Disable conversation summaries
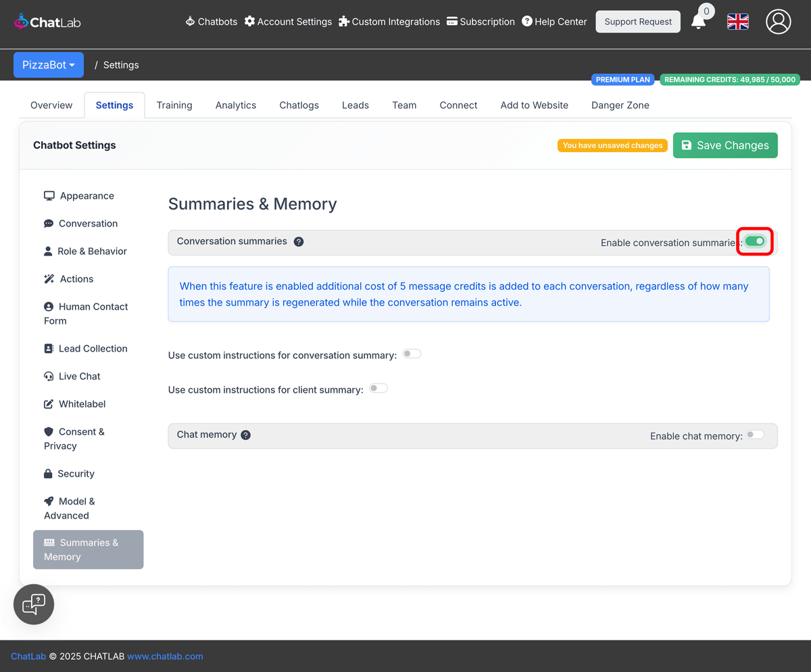811x672 pixels. coord(754,241)
